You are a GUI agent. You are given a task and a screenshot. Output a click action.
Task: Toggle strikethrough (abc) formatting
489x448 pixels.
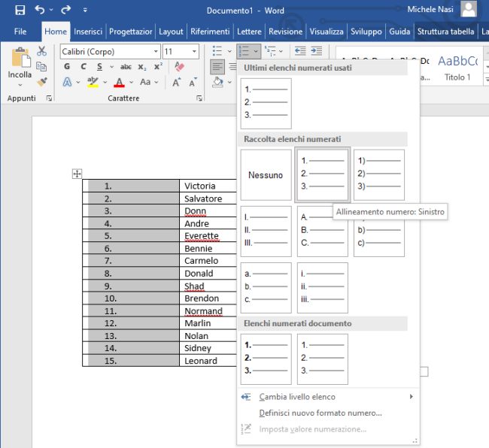coord(126,67)
